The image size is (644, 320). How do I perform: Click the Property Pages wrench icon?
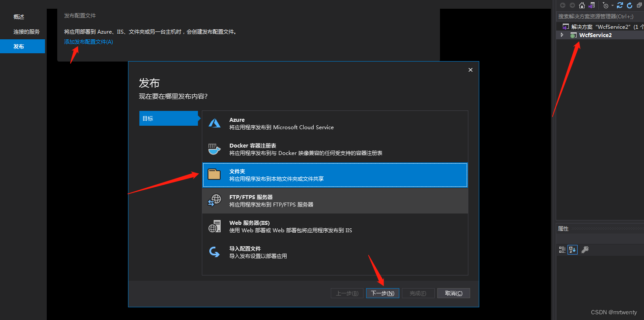pos(585,250)
